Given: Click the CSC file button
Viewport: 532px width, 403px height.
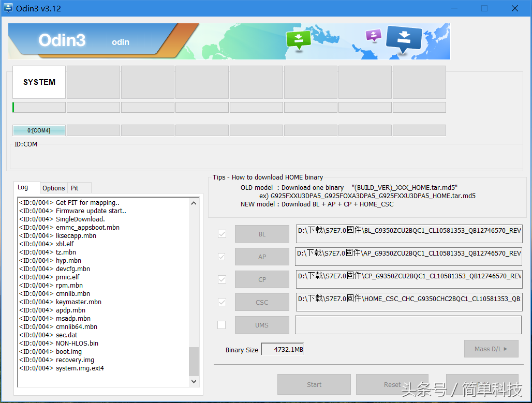Looking at the screenshot, I should [x=262, y=302].
